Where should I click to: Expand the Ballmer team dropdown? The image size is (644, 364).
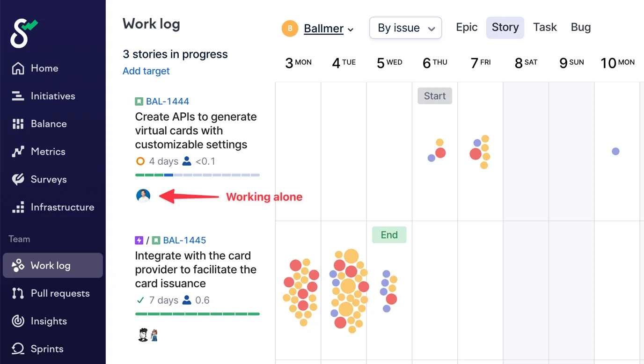click(328, 29)
